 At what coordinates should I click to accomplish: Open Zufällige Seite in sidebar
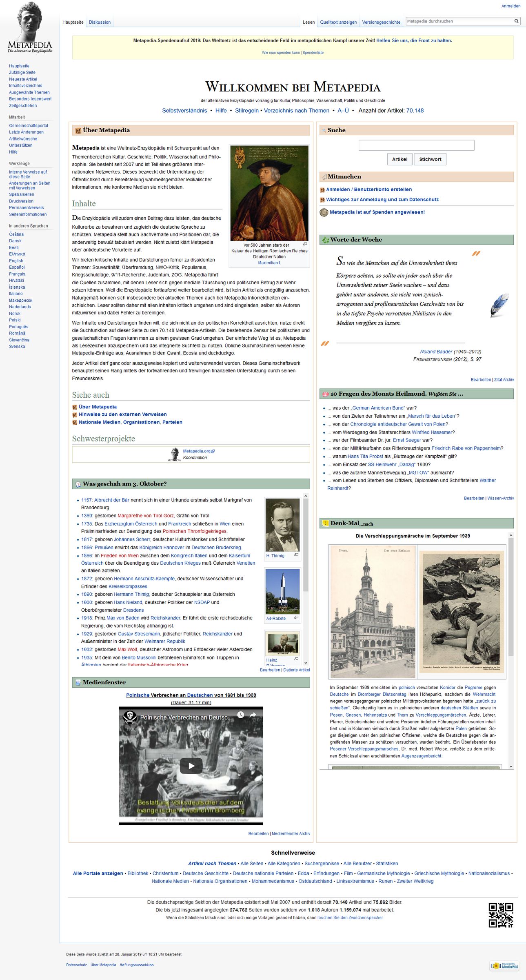(22, 73)
